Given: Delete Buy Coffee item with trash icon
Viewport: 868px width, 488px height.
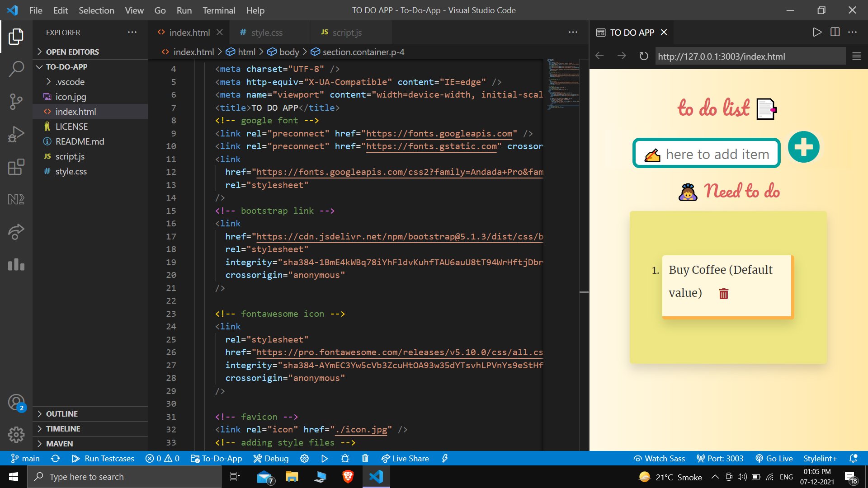Looking at the screenshot, I should pos(723,294).
